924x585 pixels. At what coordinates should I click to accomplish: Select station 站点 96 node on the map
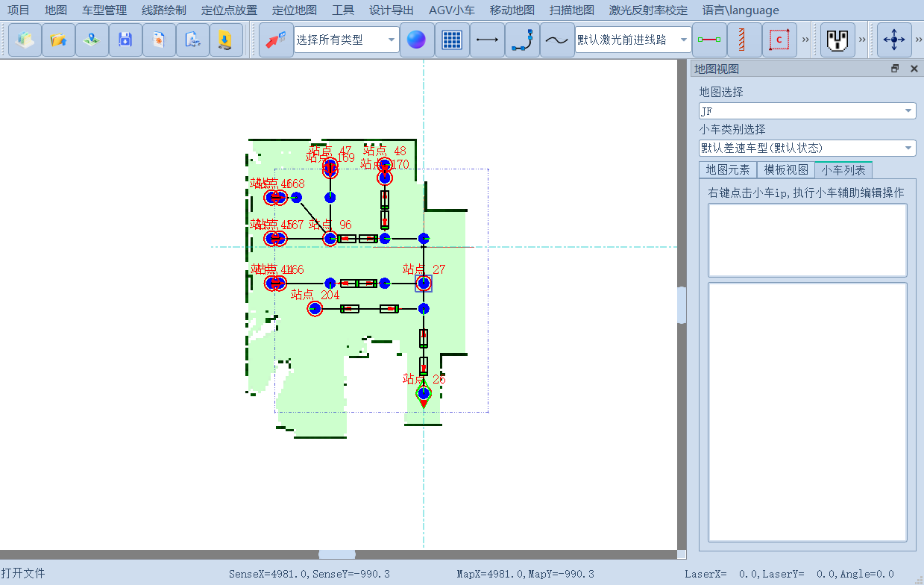coord(330,239)
